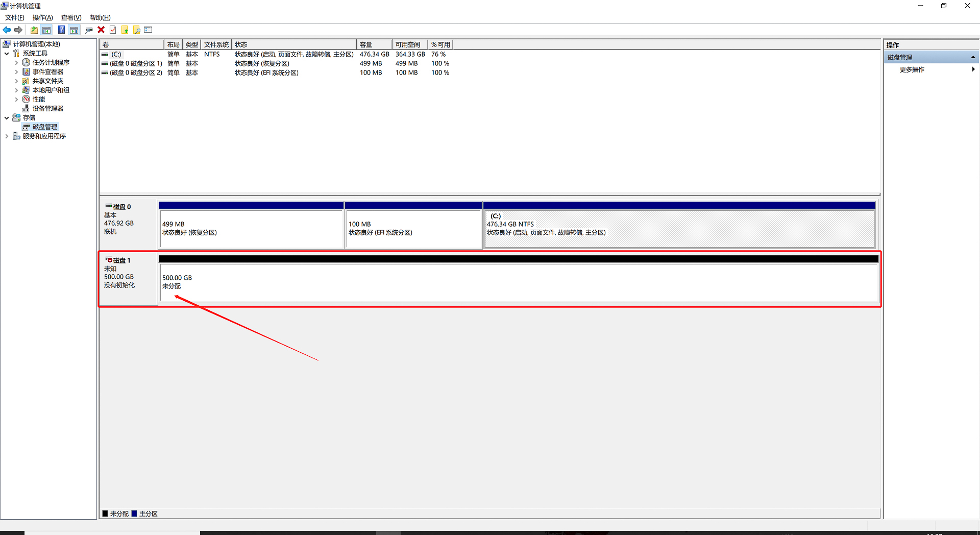Click the checkmark properties toolbar icon

pyautogui.click(x=113, y=30)
